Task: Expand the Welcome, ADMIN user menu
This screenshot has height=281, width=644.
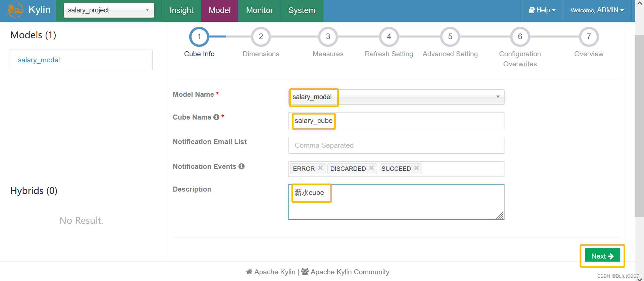Action: [597, 10]
